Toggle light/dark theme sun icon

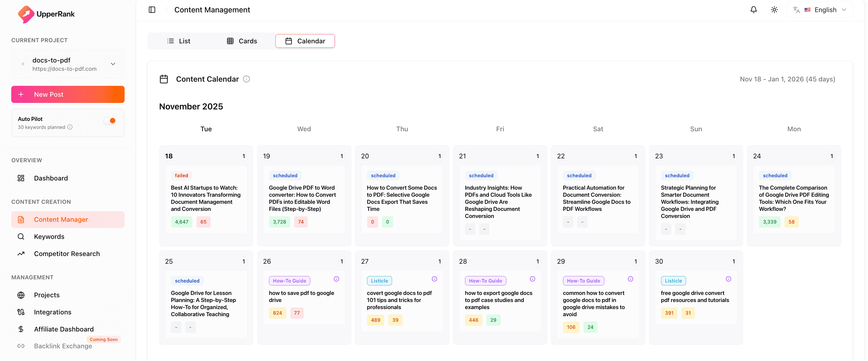[x=774, y=10]
